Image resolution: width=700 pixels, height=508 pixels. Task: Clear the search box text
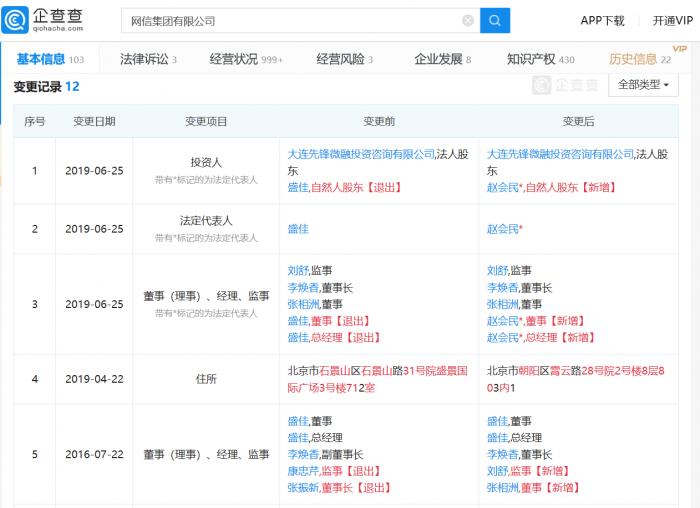(468, 21)
